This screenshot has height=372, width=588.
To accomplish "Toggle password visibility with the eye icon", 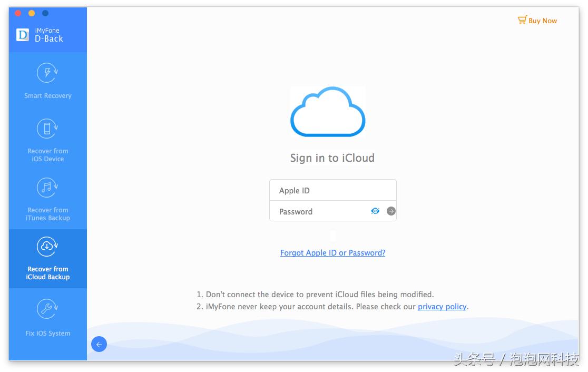I will [x=375, y=211].
